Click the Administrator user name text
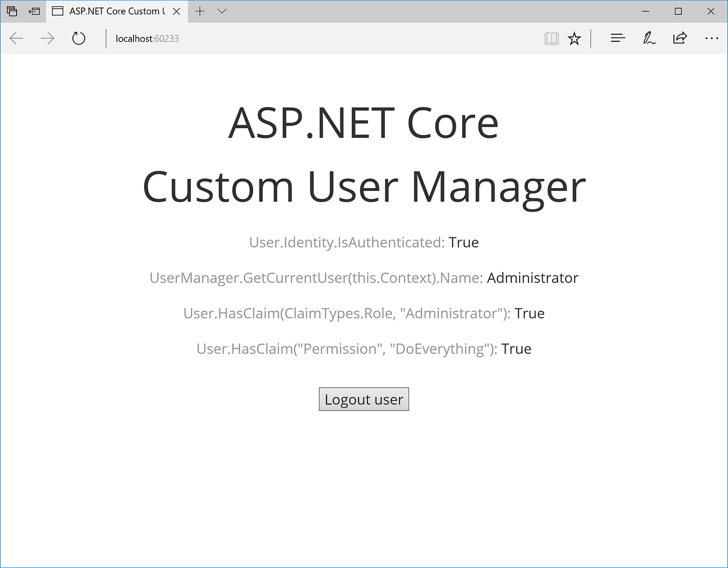The image size is (728, 568). (532, 278)
